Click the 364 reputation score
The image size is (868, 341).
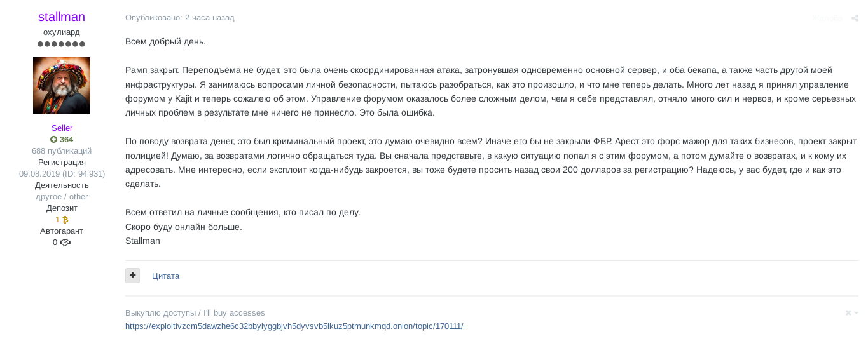[66, 140]
